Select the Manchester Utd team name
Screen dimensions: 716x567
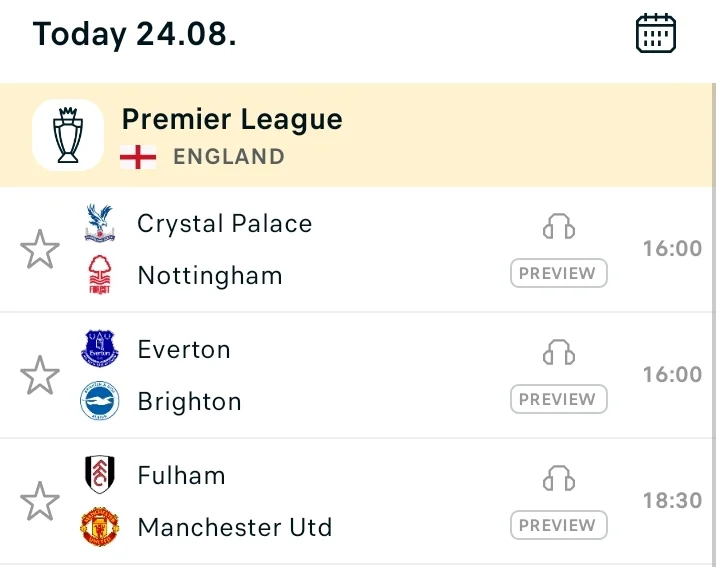(235, 527)
